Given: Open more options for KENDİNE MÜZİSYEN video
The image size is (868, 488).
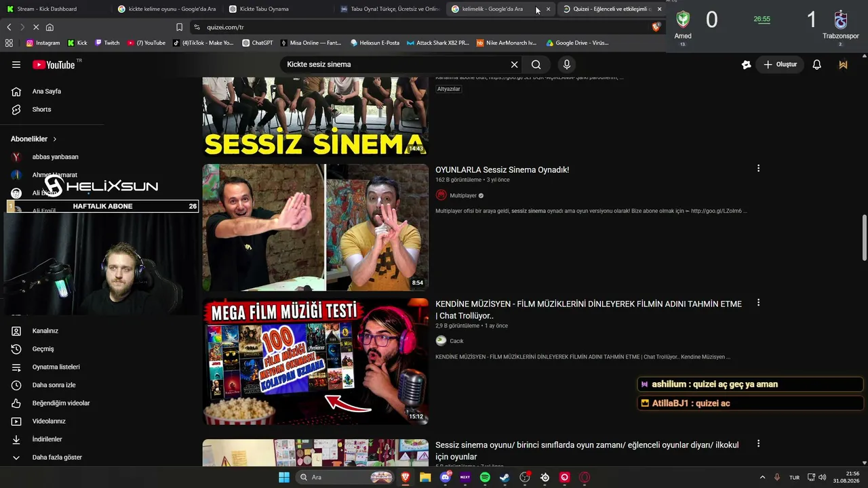Looking at the screenshot, I should click(x=758, y=302).
